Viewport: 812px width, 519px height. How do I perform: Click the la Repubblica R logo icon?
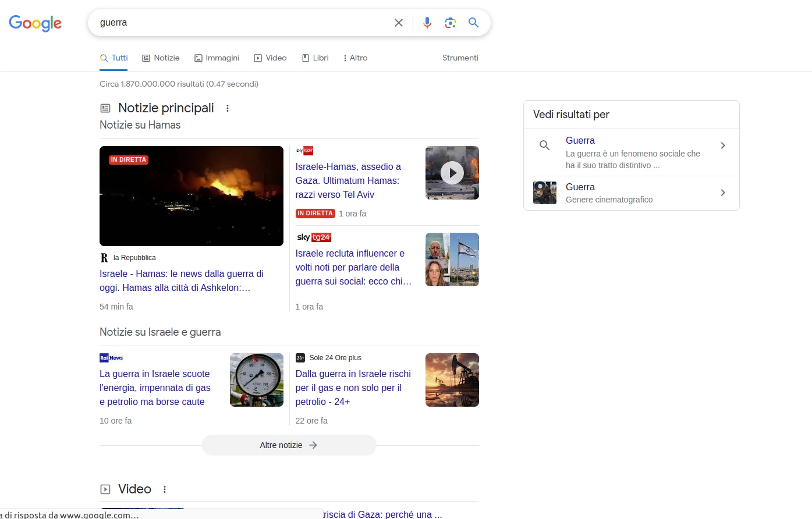(x=104, y=258)
